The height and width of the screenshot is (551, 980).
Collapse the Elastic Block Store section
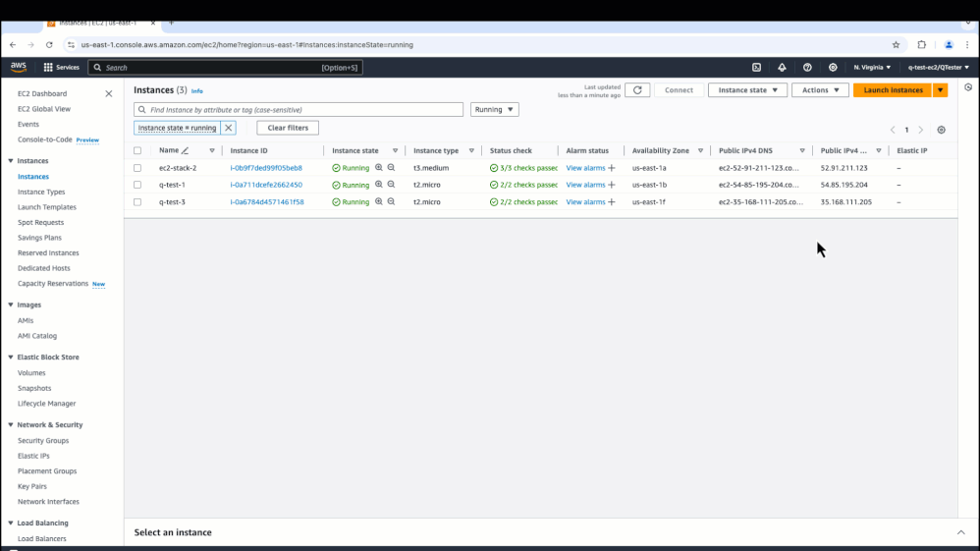(x=11, y=358)
